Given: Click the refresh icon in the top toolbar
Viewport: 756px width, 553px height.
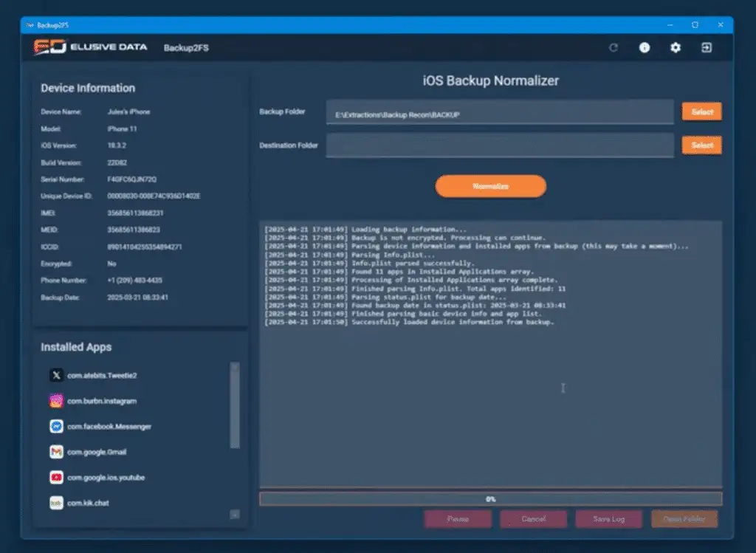Looking at the screenshot, I should (613, 47).
